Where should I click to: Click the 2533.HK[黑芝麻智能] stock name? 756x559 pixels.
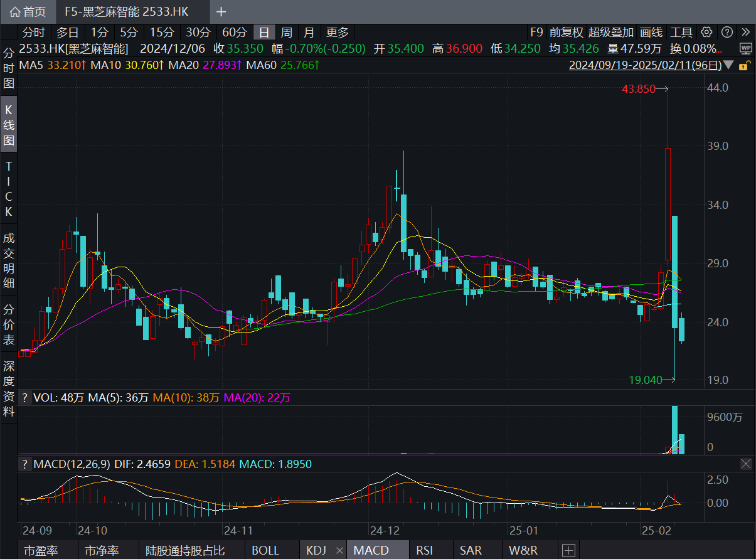(x=74, y=49)
